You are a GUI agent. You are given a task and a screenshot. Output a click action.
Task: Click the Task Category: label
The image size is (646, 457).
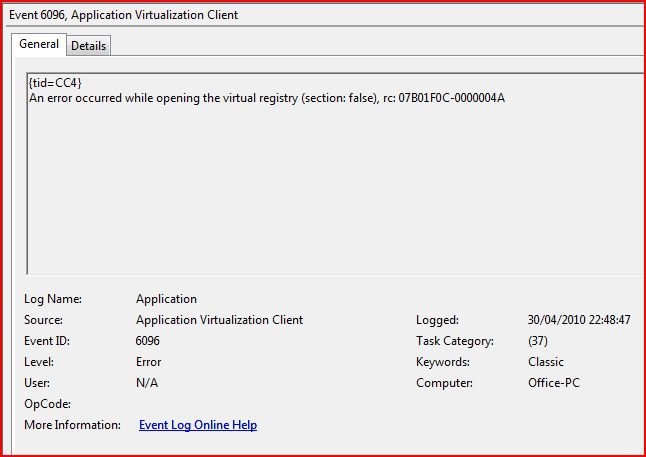[455, 341]
